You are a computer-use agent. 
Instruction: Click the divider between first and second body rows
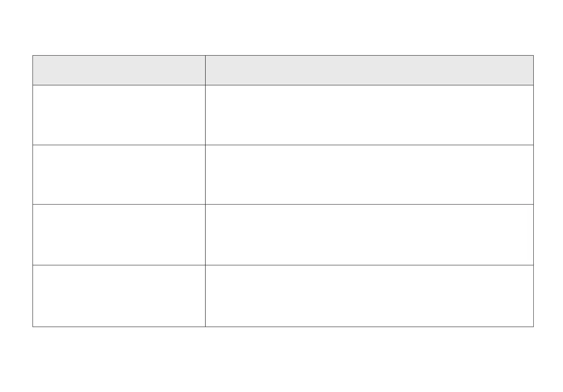[x=283, y=145]
